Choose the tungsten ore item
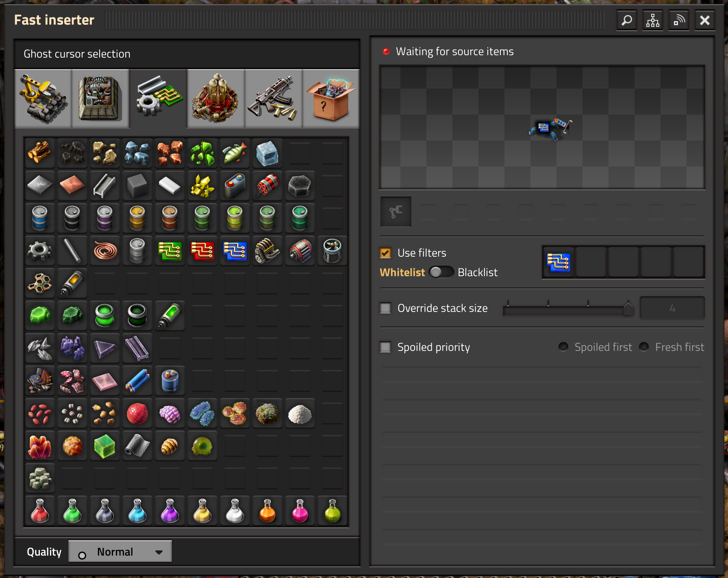728x578 pixels. (x=72, y=349)
